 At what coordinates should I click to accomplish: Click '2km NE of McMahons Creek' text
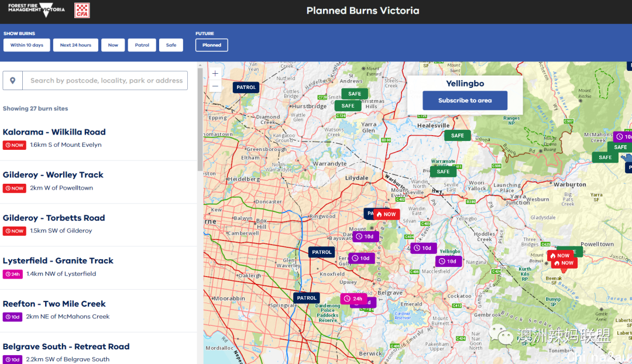[68, 317]
